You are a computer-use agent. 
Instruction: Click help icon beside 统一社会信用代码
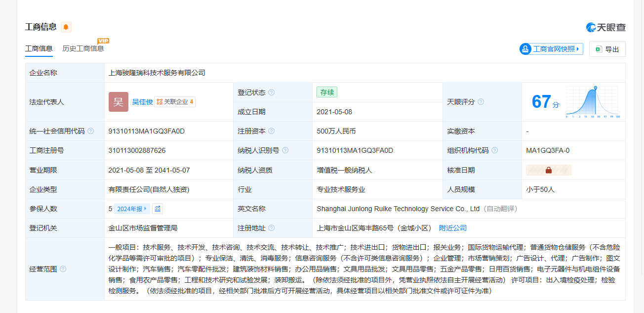click(90, 131)
